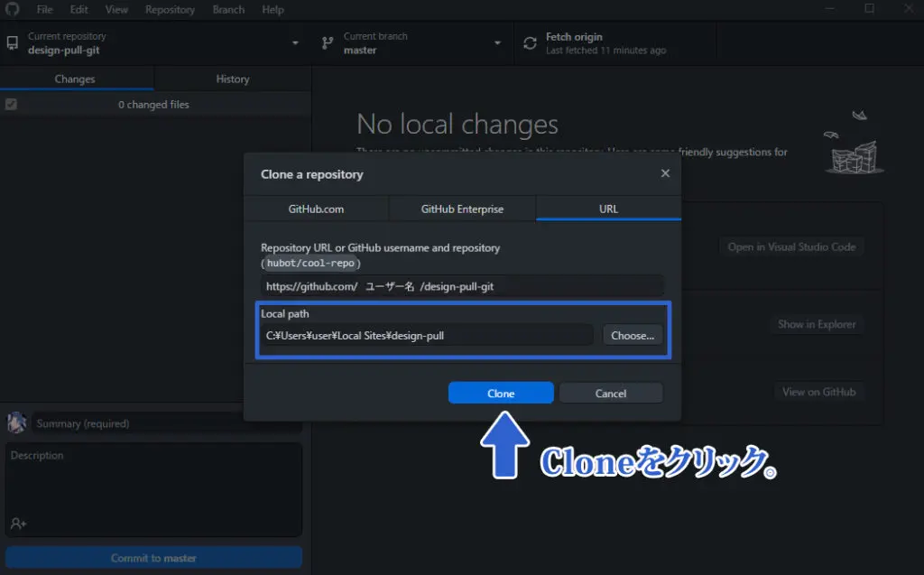This screenshot has width=924, height=575.
Task: Switch to the GitHub.com tab
Action: point(316,209)
